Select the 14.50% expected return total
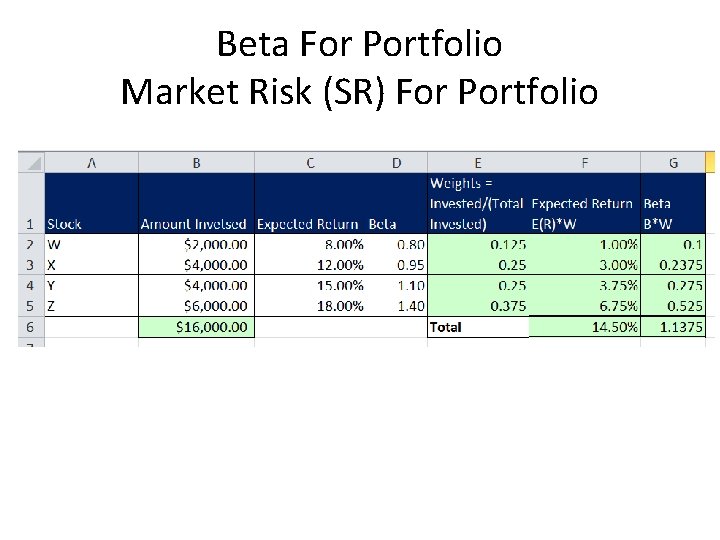The width and height of the screenshot is (720, 540). point(584,327)
